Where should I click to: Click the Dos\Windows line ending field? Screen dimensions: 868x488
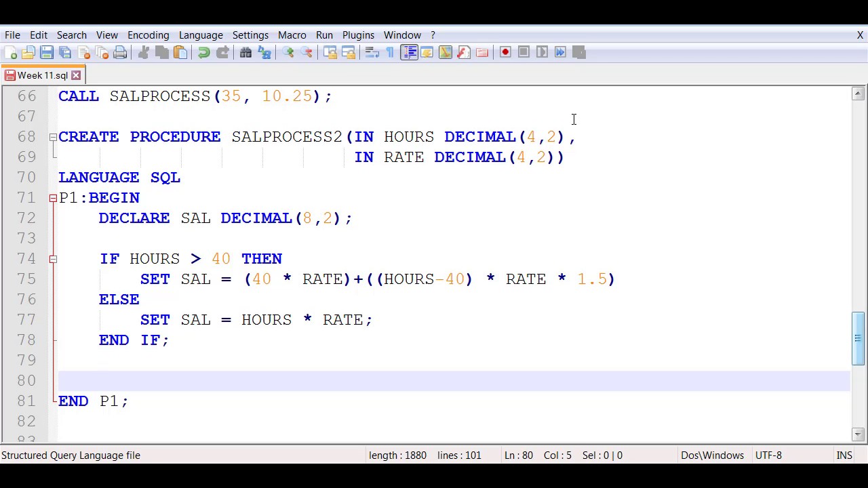tap(712, 455)
